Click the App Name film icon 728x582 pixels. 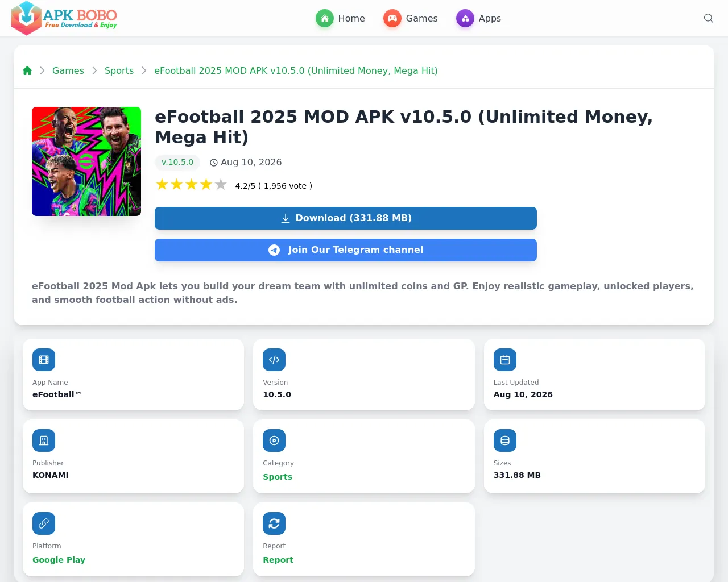tap(44, 360)
